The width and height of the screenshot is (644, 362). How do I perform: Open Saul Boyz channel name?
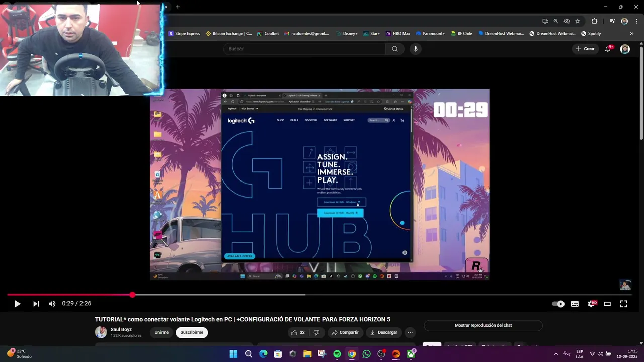121,330
